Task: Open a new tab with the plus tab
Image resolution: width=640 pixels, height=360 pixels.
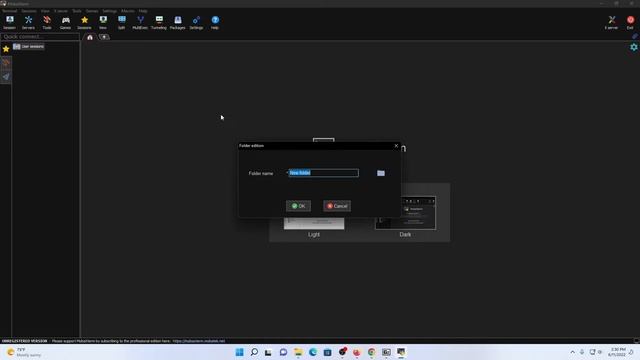Action: 104,37
